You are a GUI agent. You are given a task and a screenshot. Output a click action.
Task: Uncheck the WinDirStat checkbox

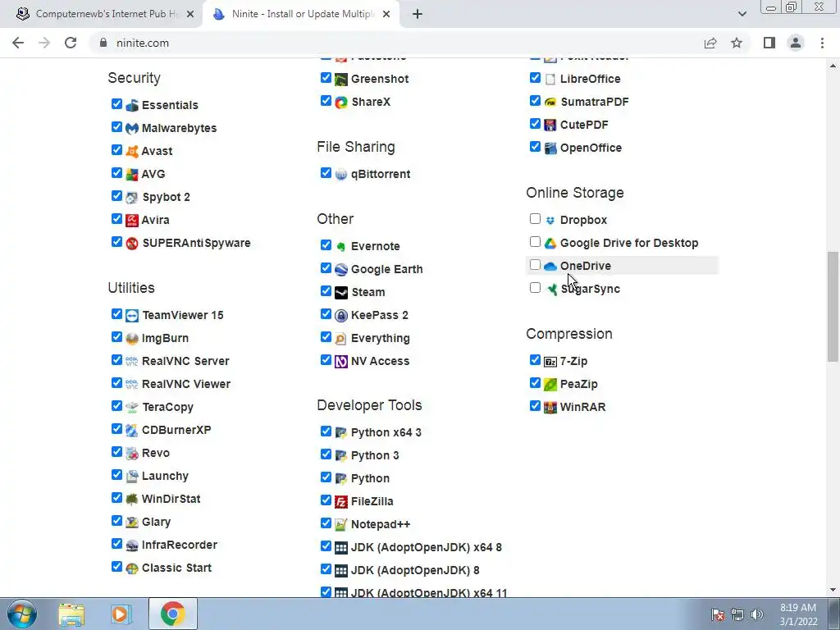pos(116,498)
